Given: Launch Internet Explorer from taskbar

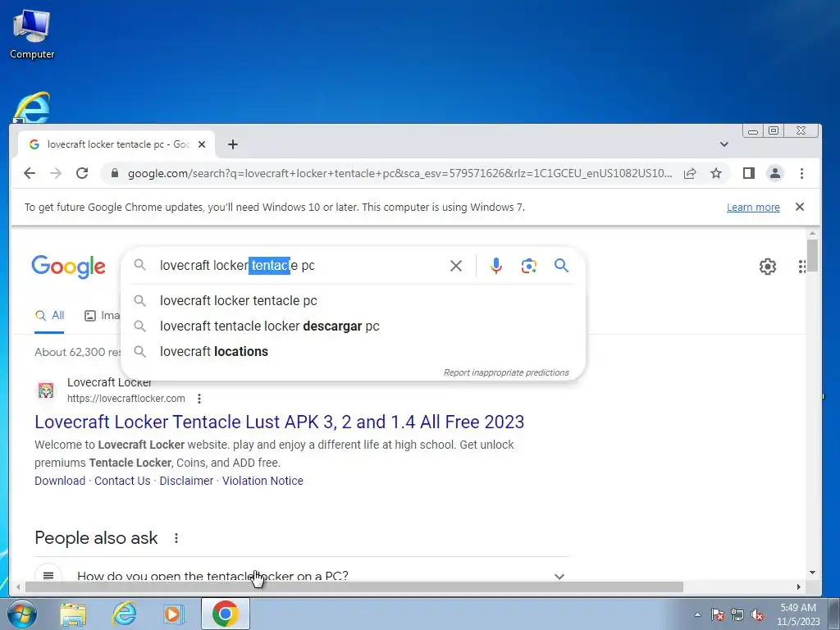Looking at the screenshot, I should (x=124, y=614).
